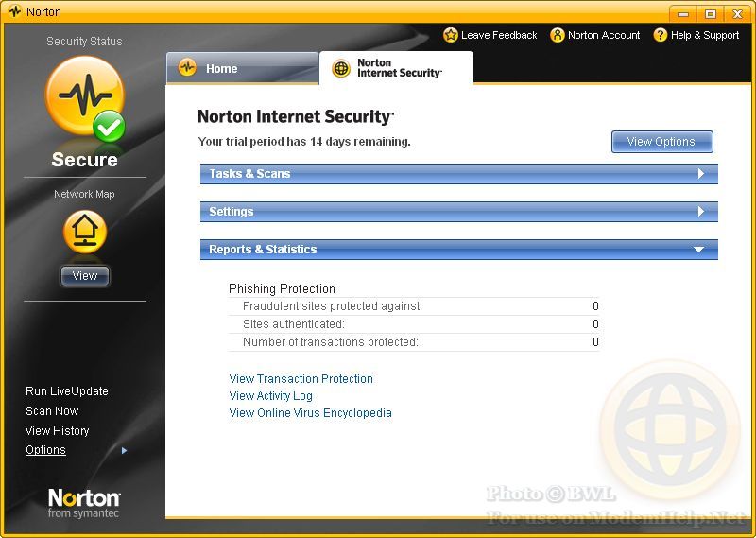Open the Options menu in the sidebar
Screen dimensions: 756x538
[45, 450]
